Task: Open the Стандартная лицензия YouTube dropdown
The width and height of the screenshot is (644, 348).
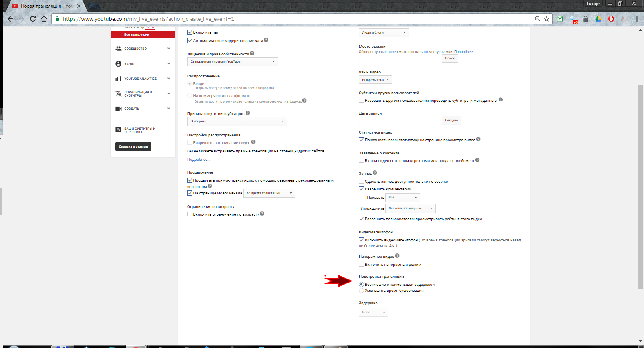Action: click(233, 62)
